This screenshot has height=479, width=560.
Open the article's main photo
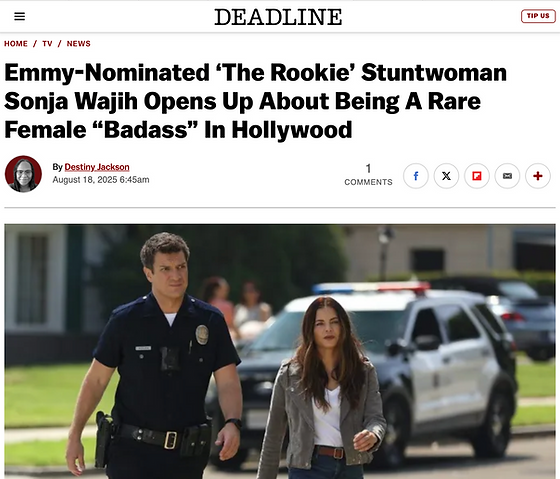click(280, 351)
